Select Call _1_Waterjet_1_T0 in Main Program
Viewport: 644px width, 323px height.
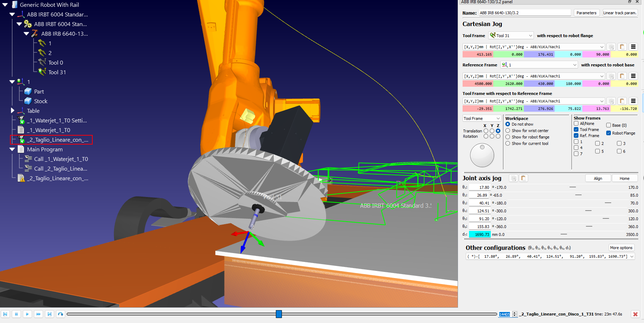point(61,159)
